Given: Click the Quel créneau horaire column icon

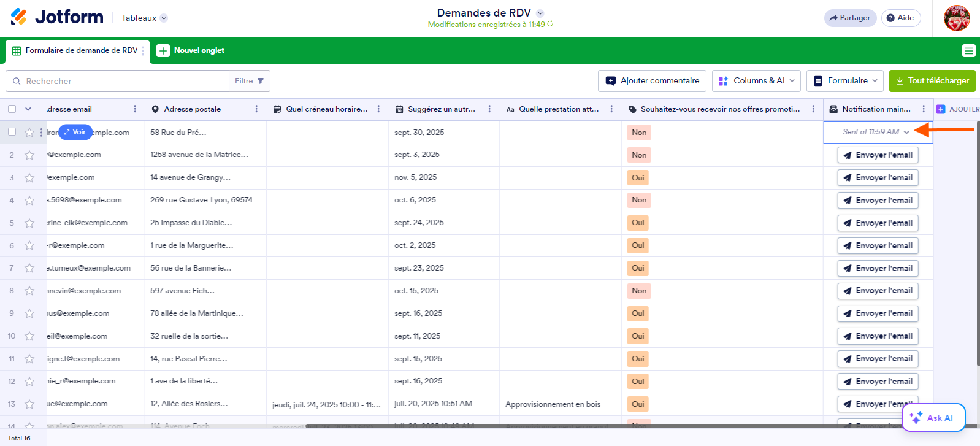Looking at the screenshot, I should tap(277, 109).
